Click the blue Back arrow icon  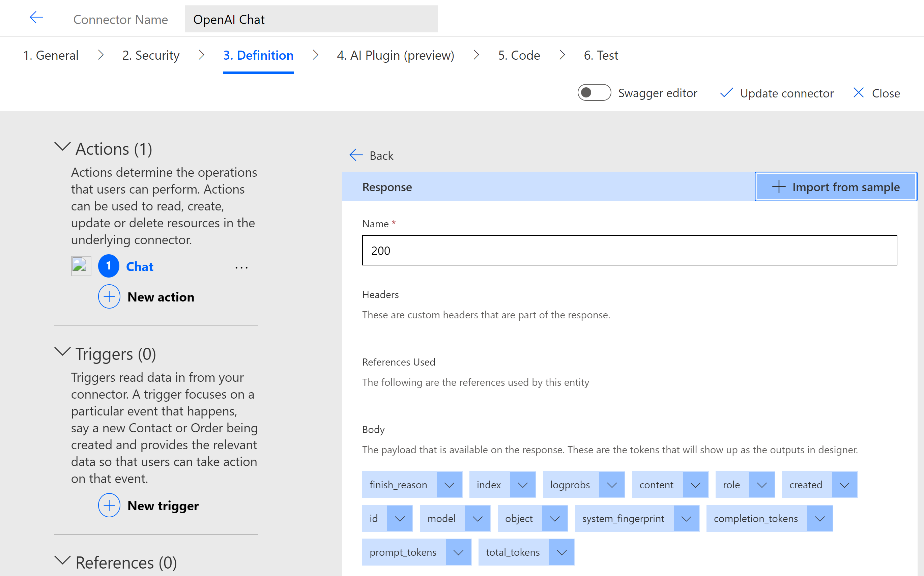(x=356, y=155)
